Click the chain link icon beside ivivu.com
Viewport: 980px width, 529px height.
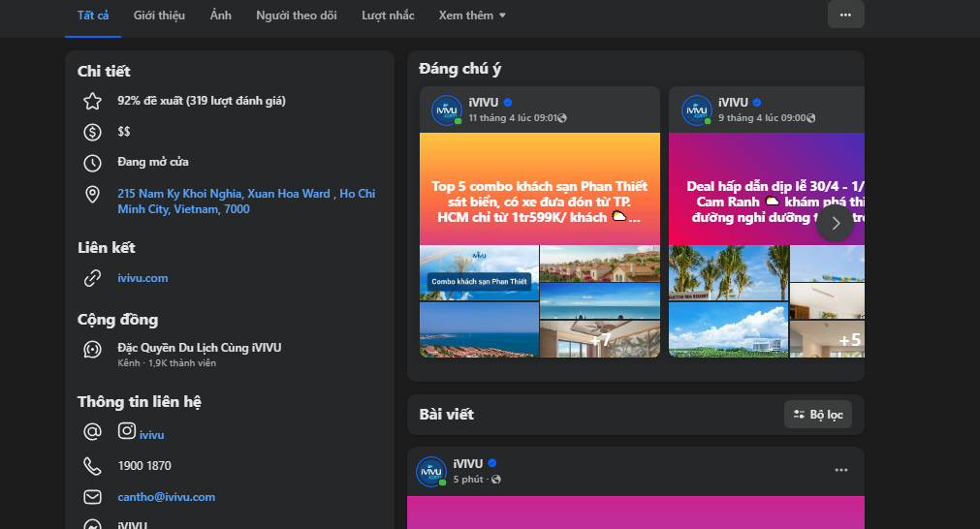tap(92, 278)
